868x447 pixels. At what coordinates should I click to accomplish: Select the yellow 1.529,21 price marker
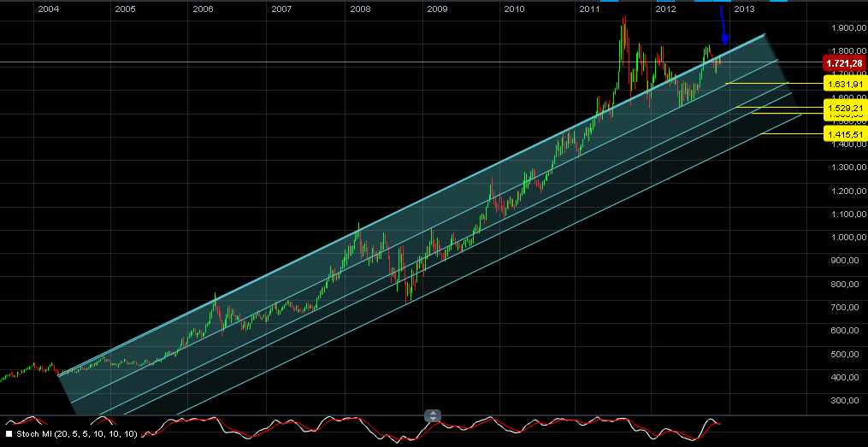843,109
